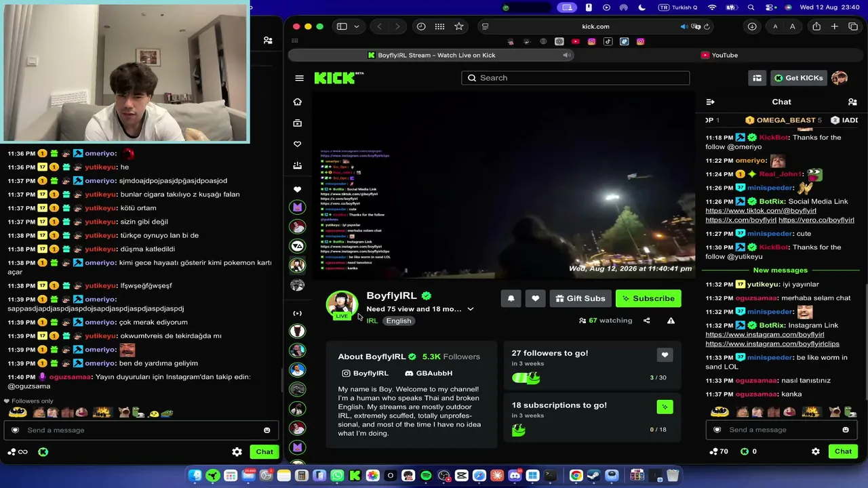The image size is (868, 488).
Task: Share the stream using the share icon
Action: pos(646,321)
